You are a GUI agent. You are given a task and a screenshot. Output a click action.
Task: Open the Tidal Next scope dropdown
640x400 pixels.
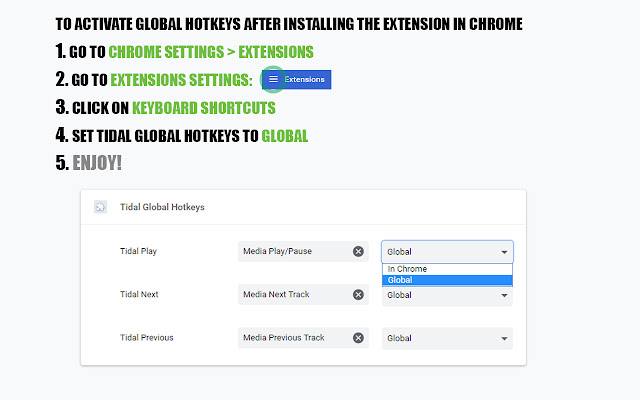pyautogui.click(x=447, y=296)
